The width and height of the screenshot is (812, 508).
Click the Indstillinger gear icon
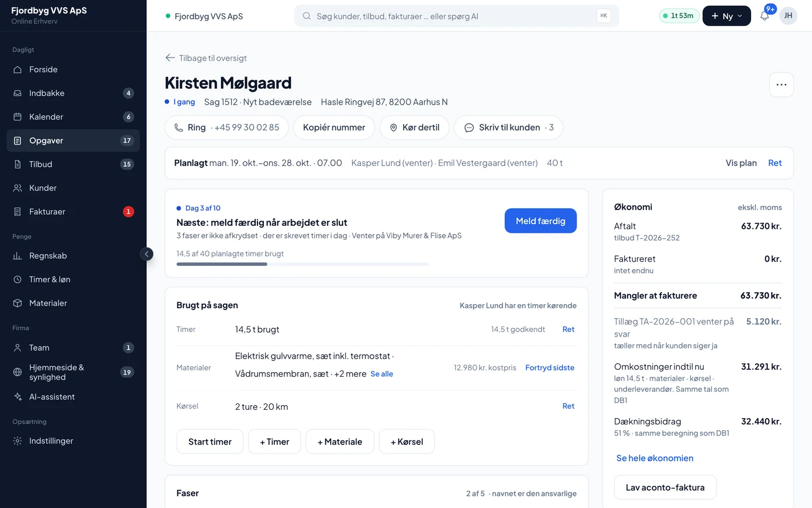[17, 441]
